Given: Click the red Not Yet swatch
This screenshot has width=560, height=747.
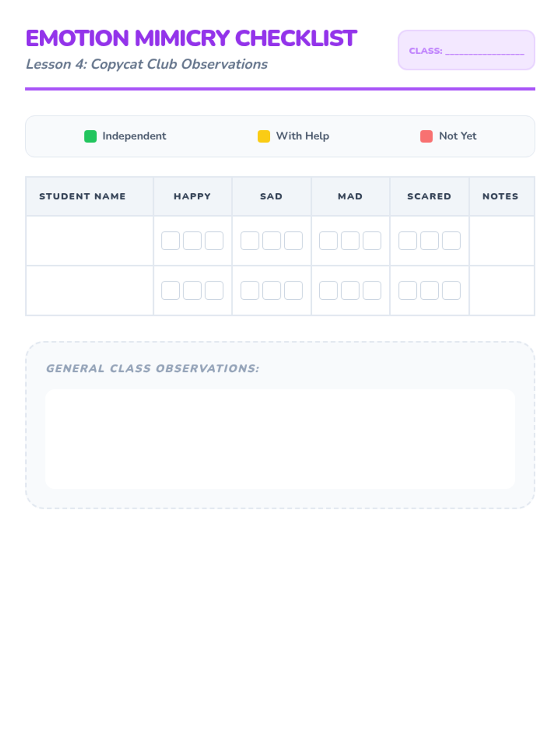Looking at the screenshot, I should pyautogui.click(x=426, y=136).
